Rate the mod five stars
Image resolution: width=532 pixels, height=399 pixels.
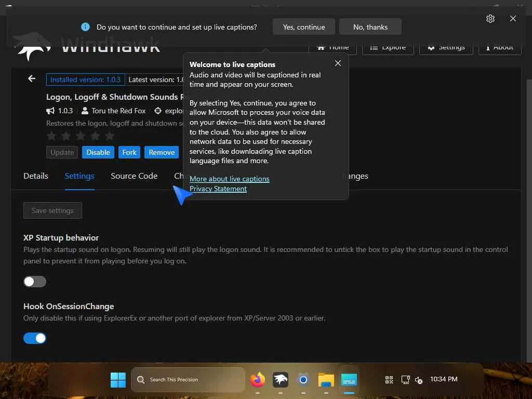coord(110,136)
